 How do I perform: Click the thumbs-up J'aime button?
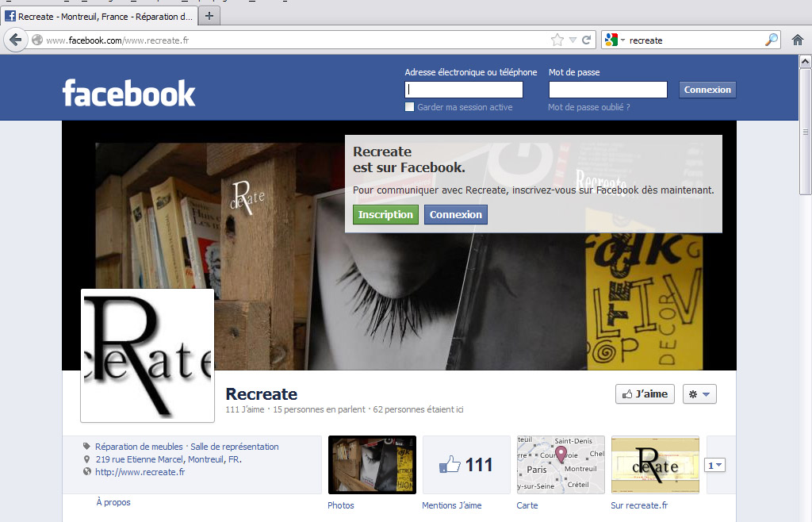click(645, 394)
